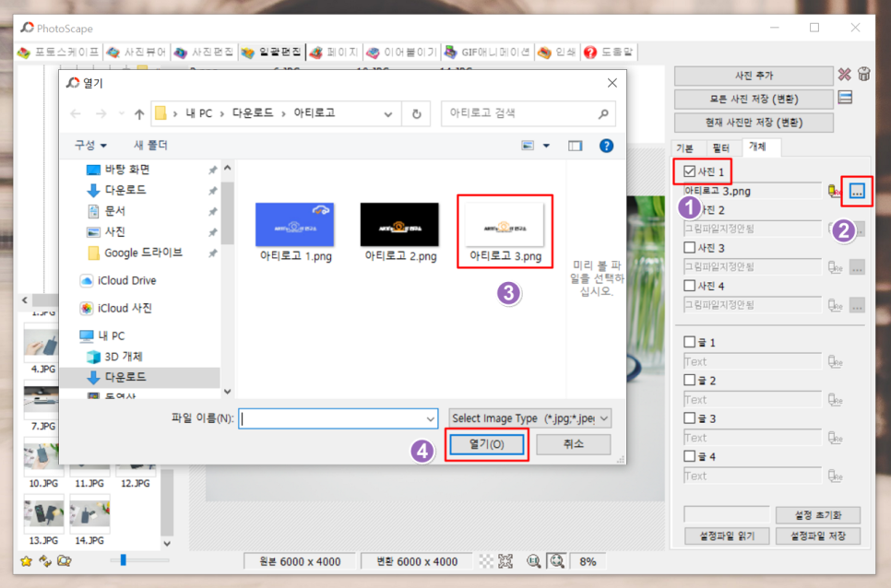Open the 이어붙이기 tab
The image size is (891, 588).
click(402, 53)
